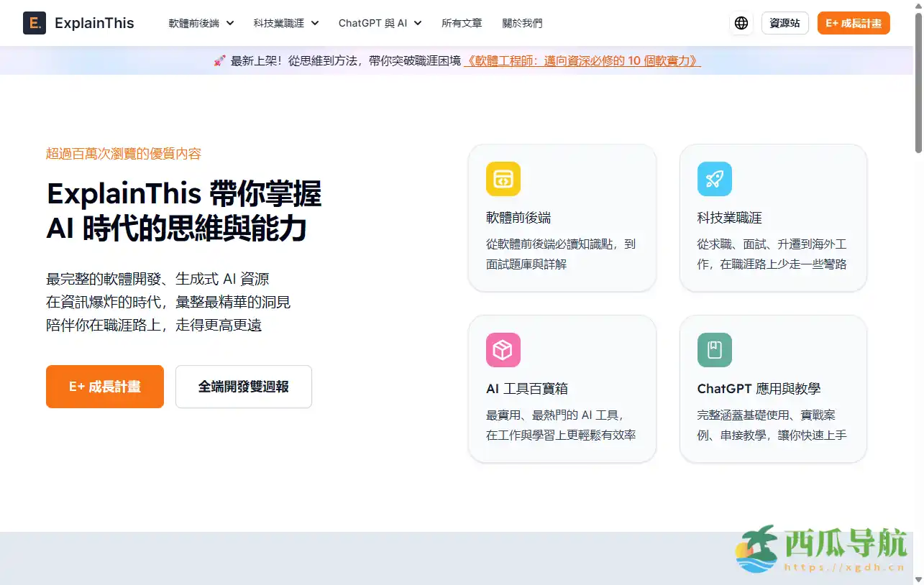The height and width of the screenshot is (585, 924).
Task: Click the 西瓜导航 watermark logo
Action: click(x=820, y=549)
